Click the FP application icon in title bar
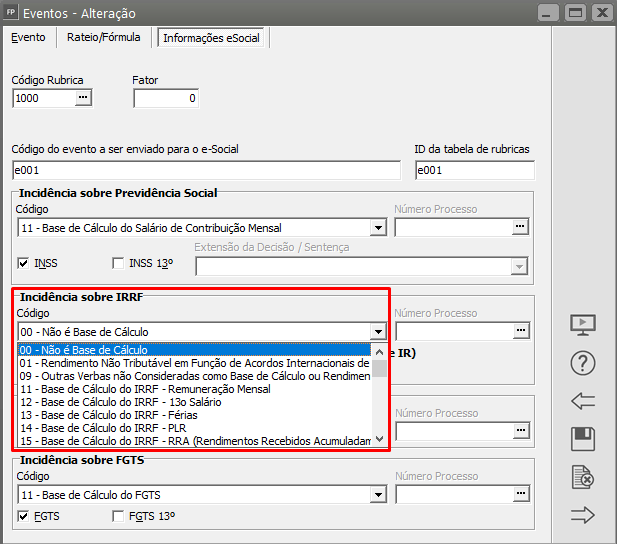The image size is (617, 544). 11,12
